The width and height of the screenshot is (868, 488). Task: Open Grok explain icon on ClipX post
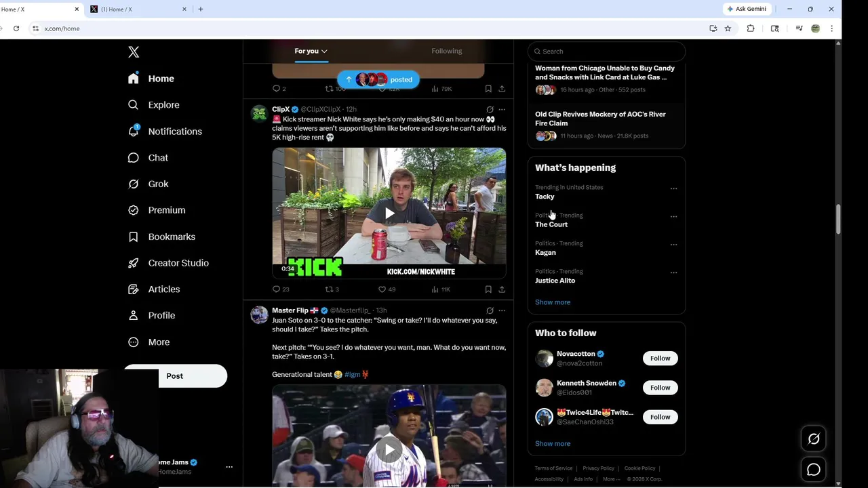pos(490,109)
